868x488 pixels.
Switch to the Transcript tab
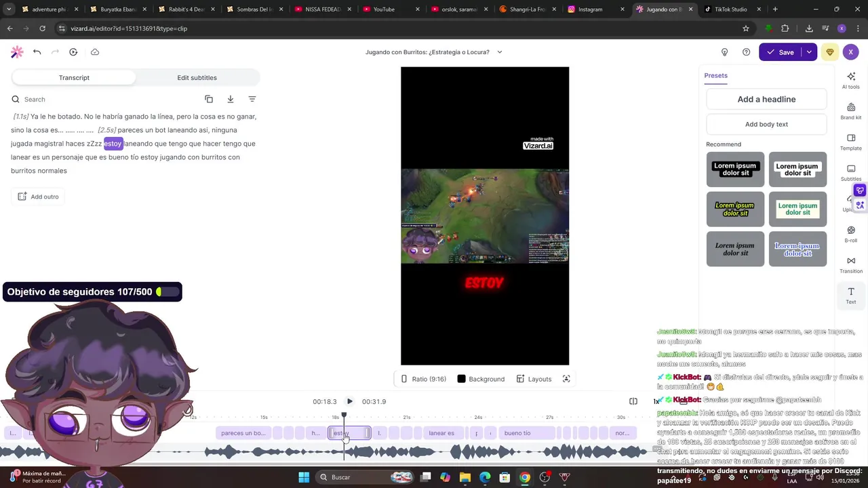[74, 78]
